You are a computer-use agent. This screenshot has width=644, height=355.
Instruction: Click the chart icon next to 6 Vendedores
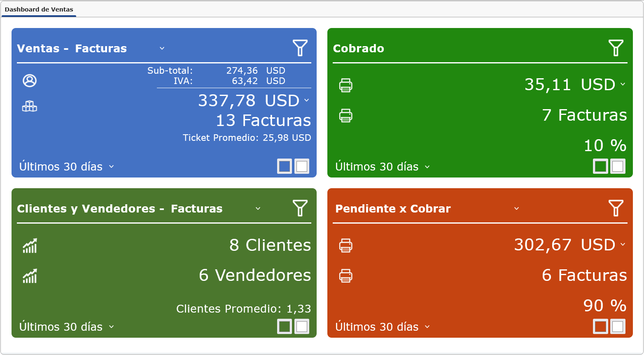[x=29, y=276]
